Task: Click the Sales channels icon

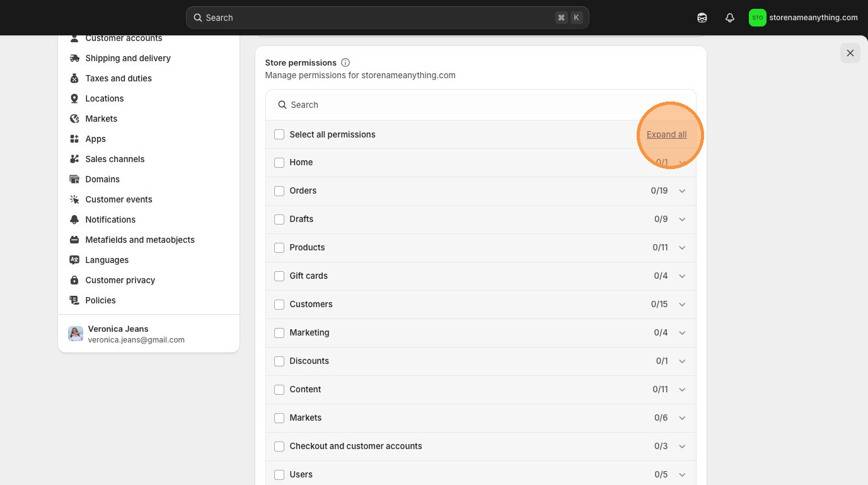Action: [74, 159]
